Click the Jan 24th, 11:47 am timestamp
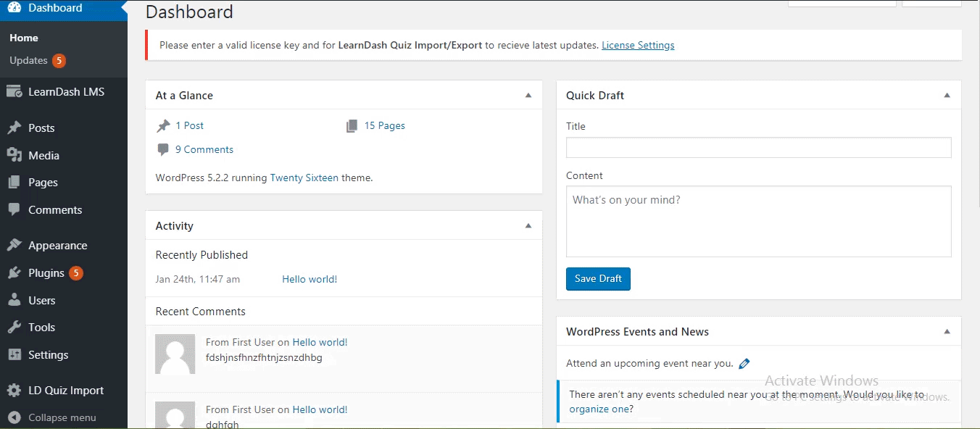 [198, 279]
